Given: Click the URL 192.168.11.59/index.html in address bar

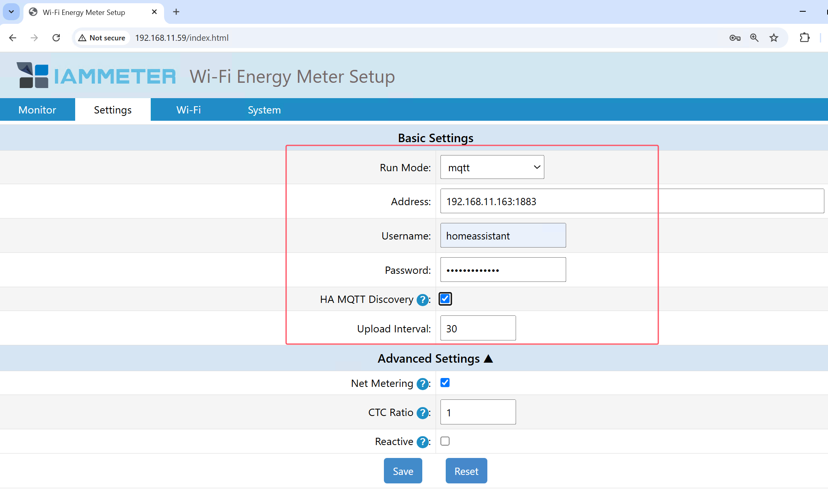Looking at the screenshot, I should pyautogui.click(x=182, y=38).
